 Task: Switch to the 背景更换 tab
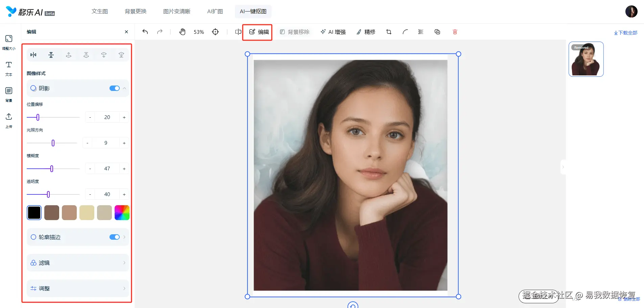136,11
